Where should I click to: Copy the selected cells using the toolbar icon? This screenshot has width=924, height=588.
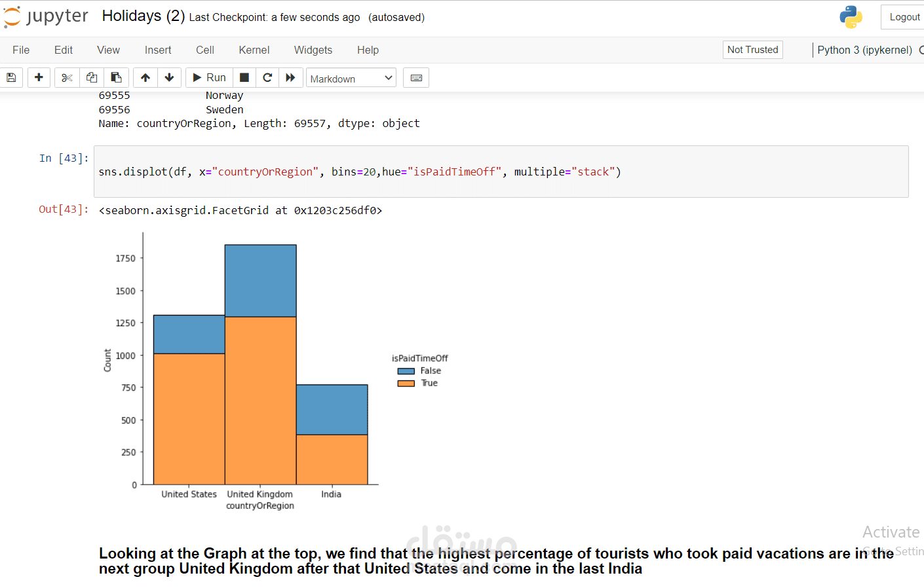coord(92,78)
